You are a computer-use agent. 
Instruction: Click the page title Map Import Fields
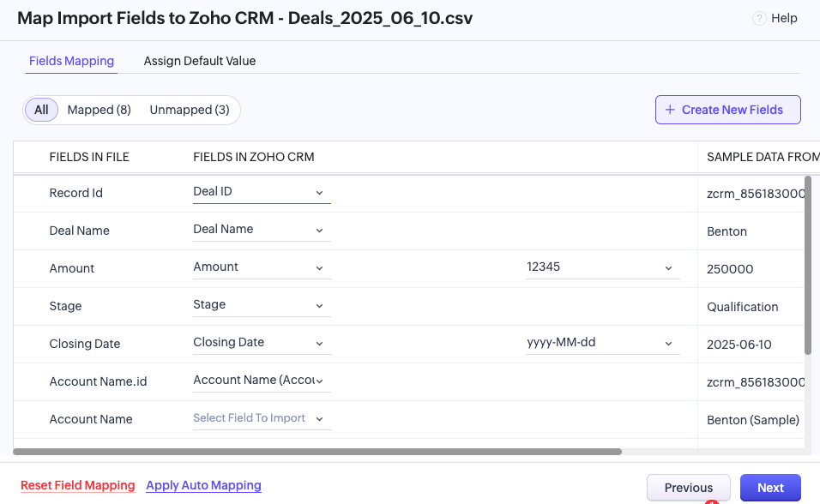[244, 18]
